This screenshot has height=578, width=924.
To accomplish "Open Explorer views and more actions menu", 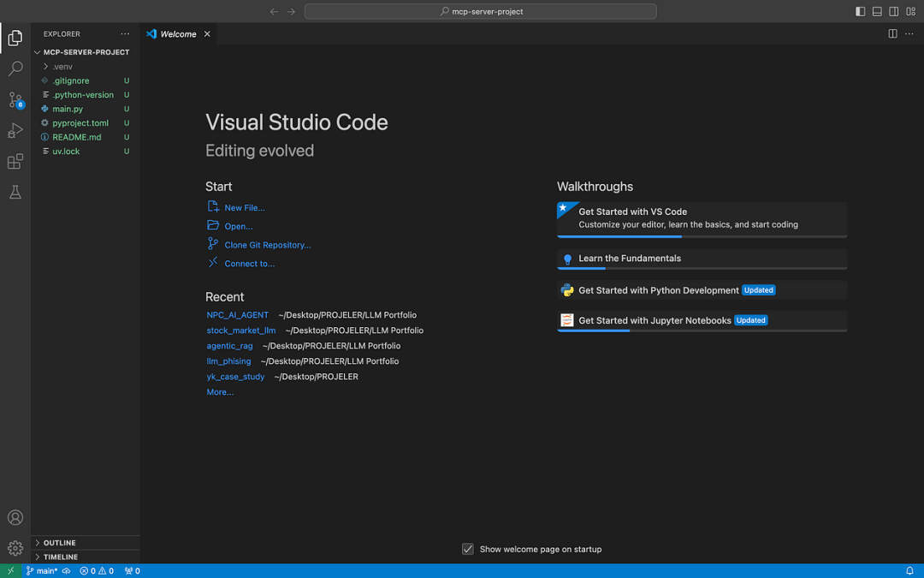I will [x=125, y=33].
